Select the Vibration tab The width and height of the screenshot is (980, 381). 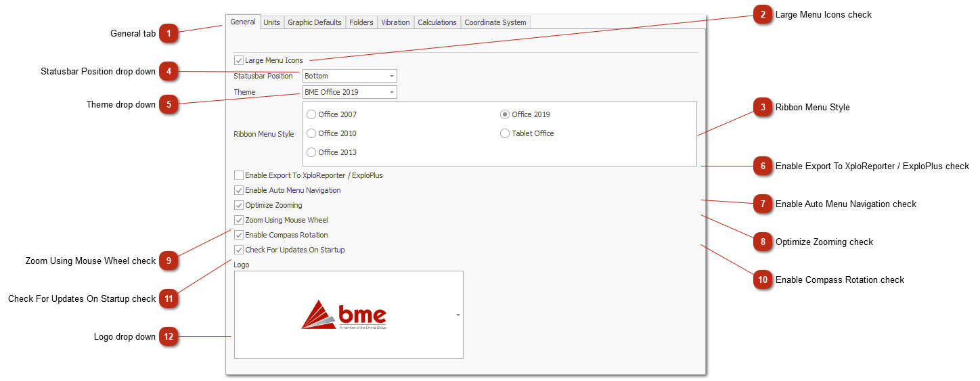395,22
